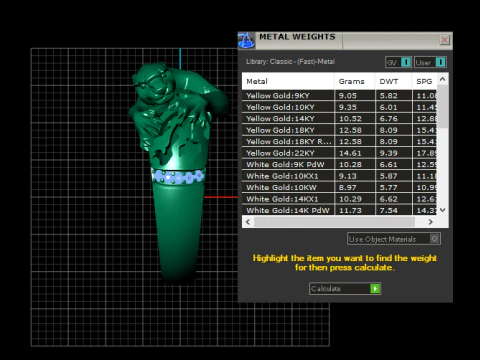Click the horizontal scroll left arrow
The width and height of the screenshot is (480, 360).
click(248, 222)
